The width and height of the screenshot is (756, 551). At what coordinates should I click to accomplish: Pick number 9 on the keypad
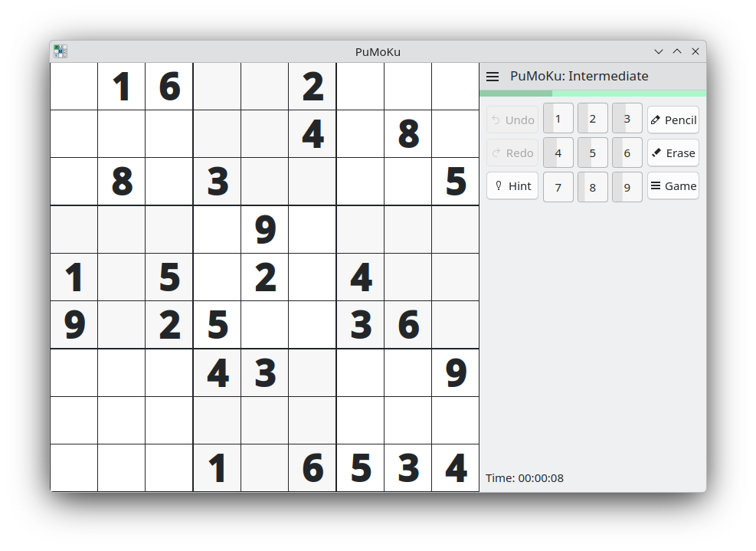pyautogui.click(x=627, y=187)
